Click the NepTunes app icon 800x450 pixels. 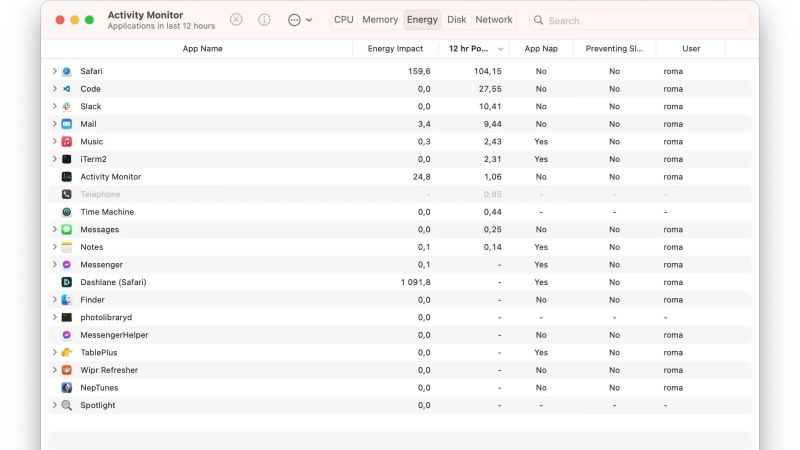point(67,388)
